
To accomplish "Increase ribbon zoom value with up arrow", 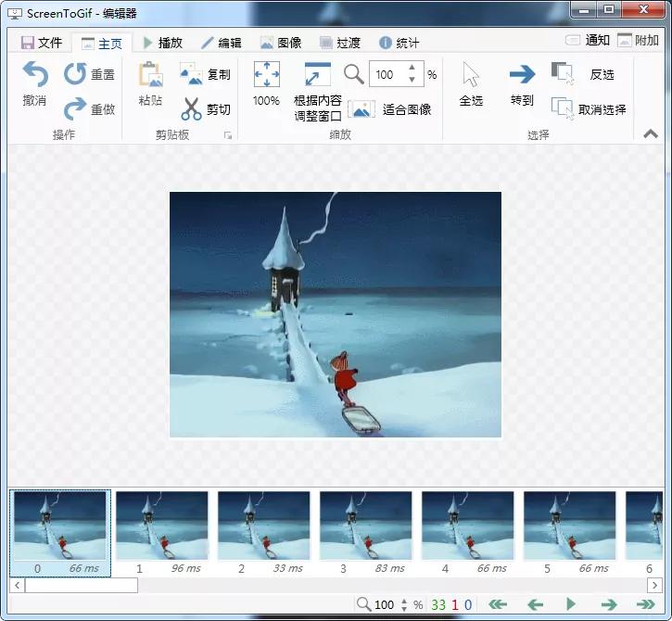I will (412, 69).
